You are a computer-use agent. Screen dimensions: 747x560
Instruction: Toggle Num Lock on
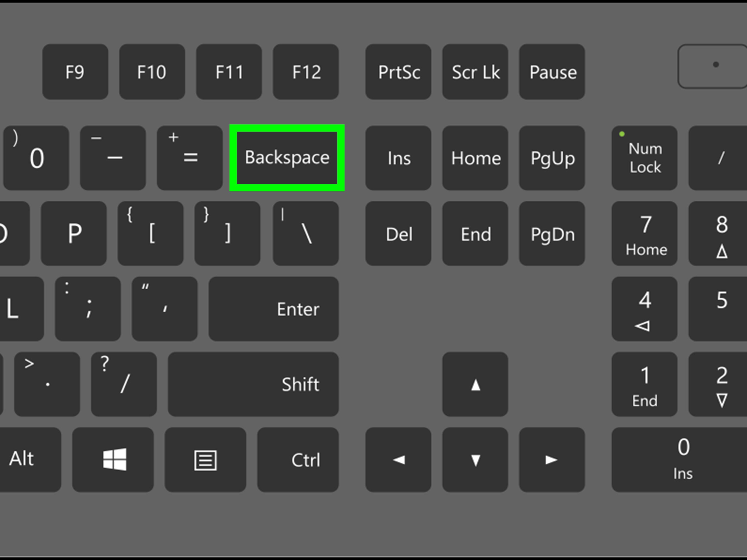click(x=644, y=156)
